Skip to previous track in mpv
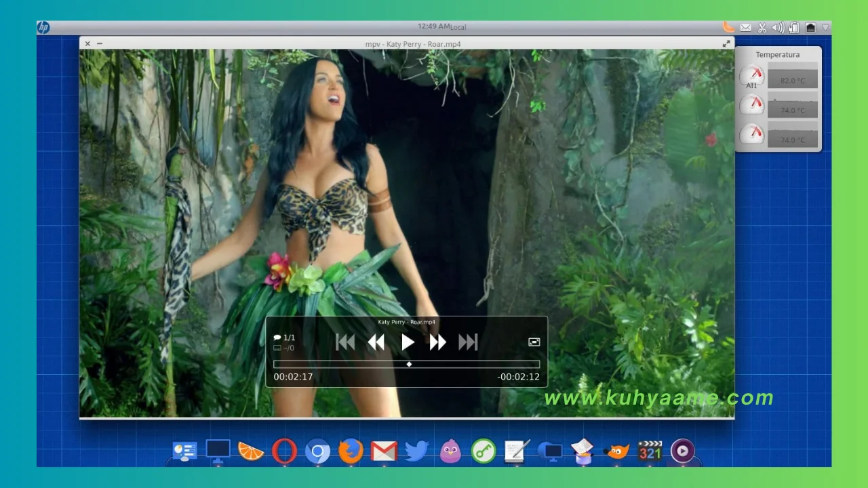Viewport: 868px width, 488px height. point(345,342)
